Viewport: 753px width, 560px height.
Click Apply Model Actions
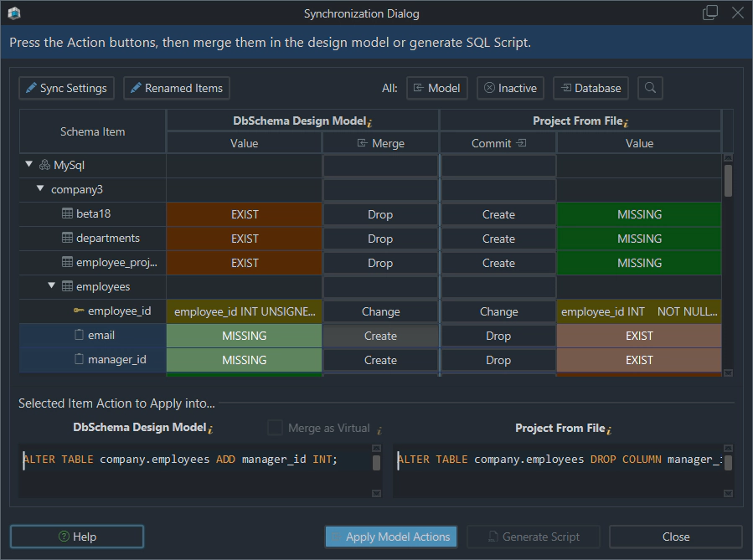[391, 537]
